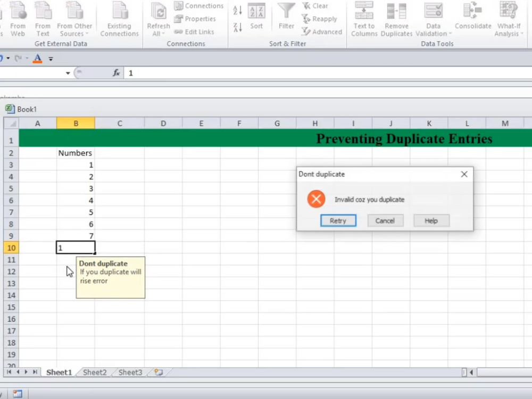This screenshot has width=532, height=399.
Task: Click the Redo arrow
Action: (x=19, y=59)
